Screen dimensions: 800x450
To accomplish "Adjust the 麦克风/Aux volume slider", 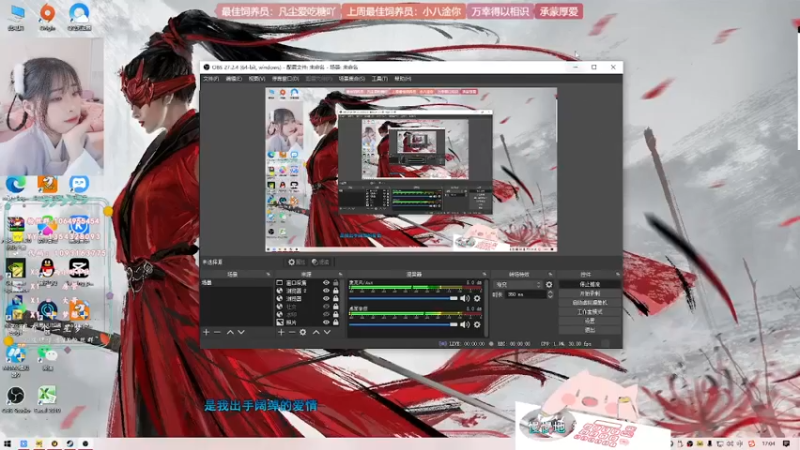I will (403, 298).
